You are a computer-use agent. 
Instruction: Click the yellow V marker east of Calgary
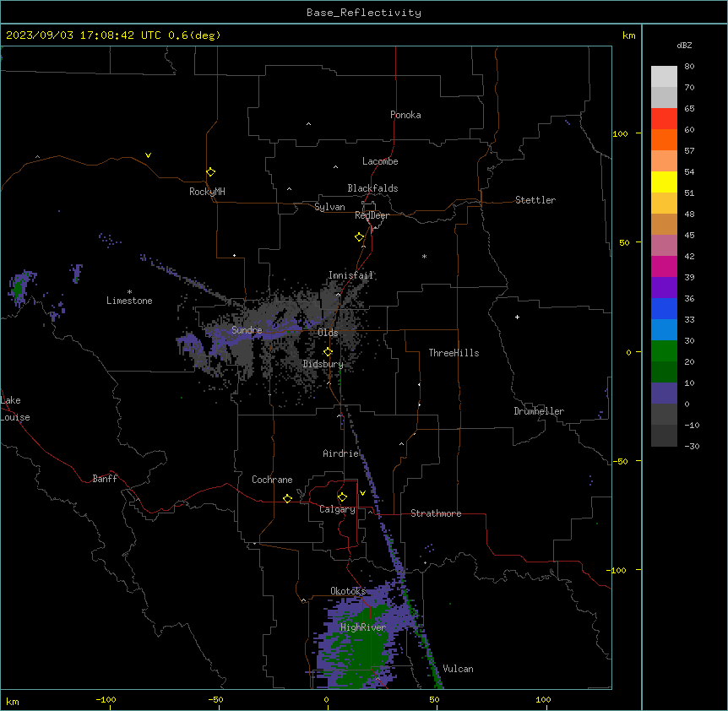[362, 493]
